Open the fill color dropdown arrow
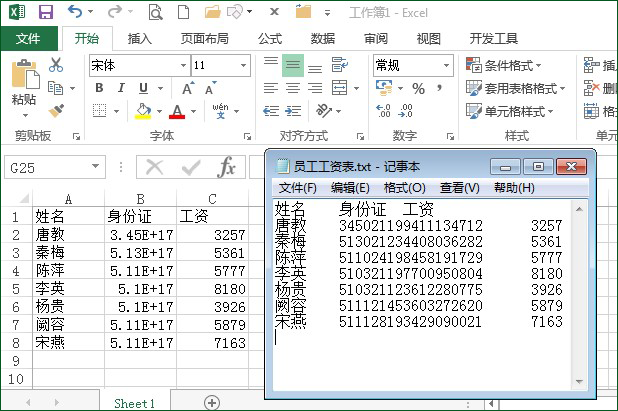Screen dimensions: 618x411 click(159, 111)
